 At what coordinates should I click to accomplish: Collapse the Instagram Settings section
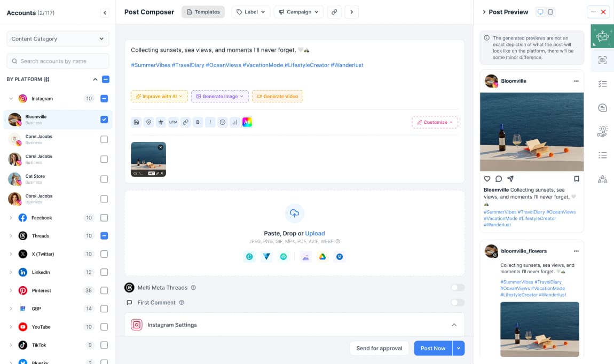454,325
